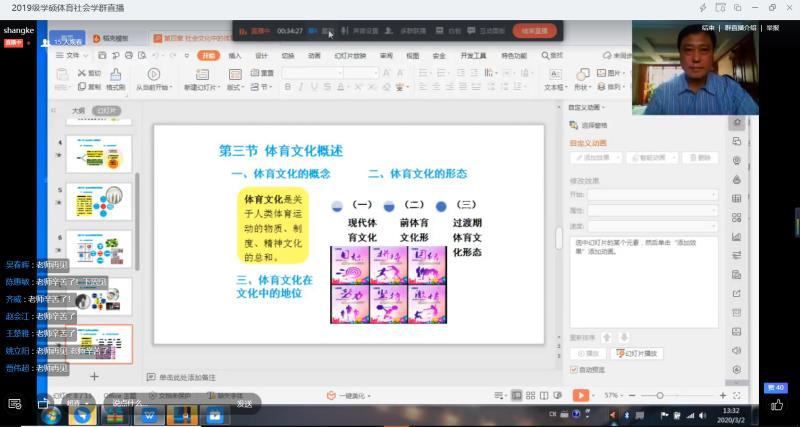Click the zoom in plus button
This screenshot has width=800, height=427.
[722, 395]
